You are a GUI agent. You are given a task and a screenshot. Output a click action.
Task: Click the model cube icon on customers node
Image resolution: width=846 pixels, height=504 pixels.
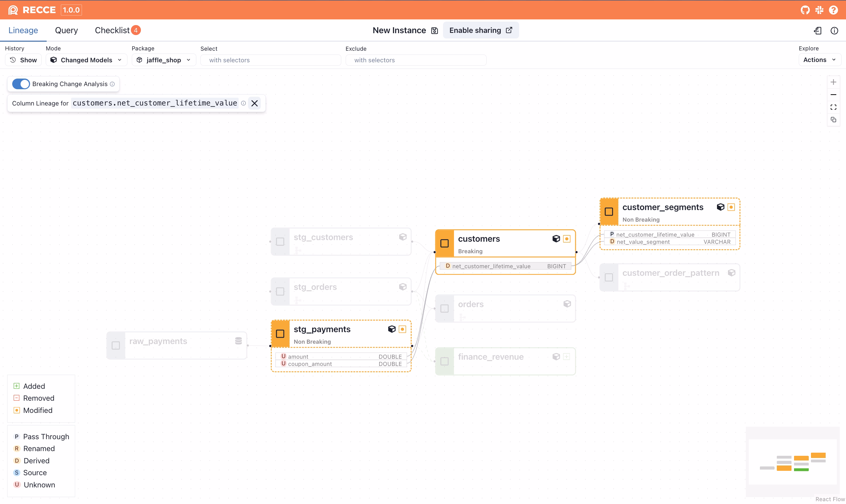[556, 239]
